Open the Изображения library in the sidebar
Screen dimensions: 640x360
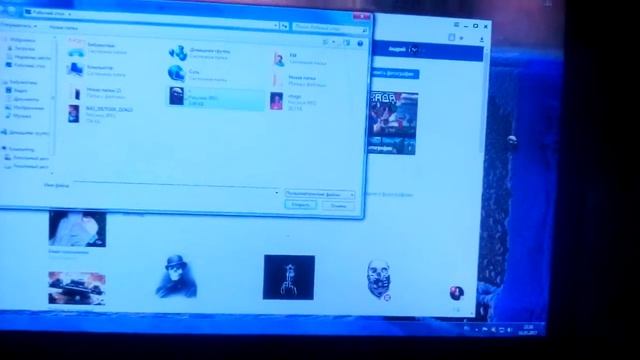(25, 108)
